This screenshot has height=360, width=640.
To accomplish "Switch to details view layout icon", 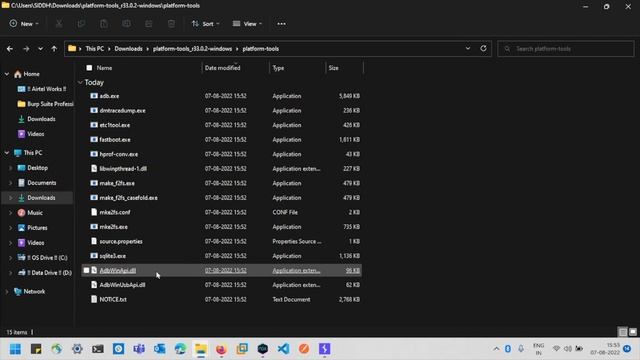I will pyautogui.click(x=622, y=332).
